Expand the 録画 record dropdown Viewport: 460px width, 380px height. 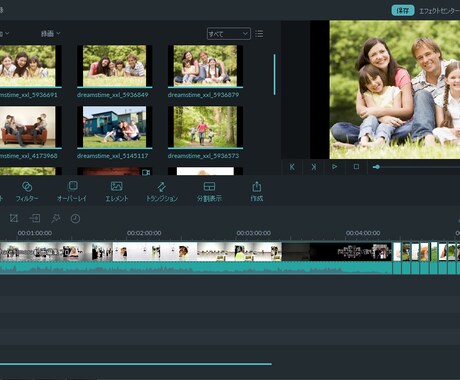pos(51,33)
